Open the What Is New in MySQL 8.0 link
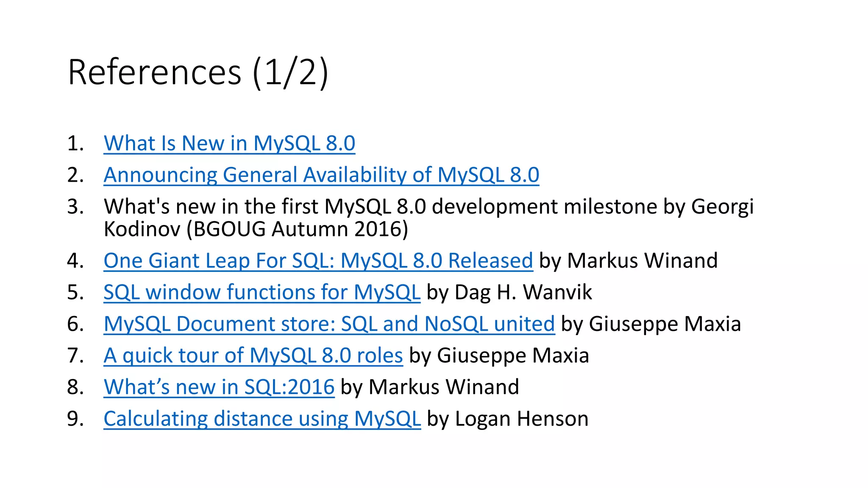The width and height of the screenshot is (868, 488). 229,143
